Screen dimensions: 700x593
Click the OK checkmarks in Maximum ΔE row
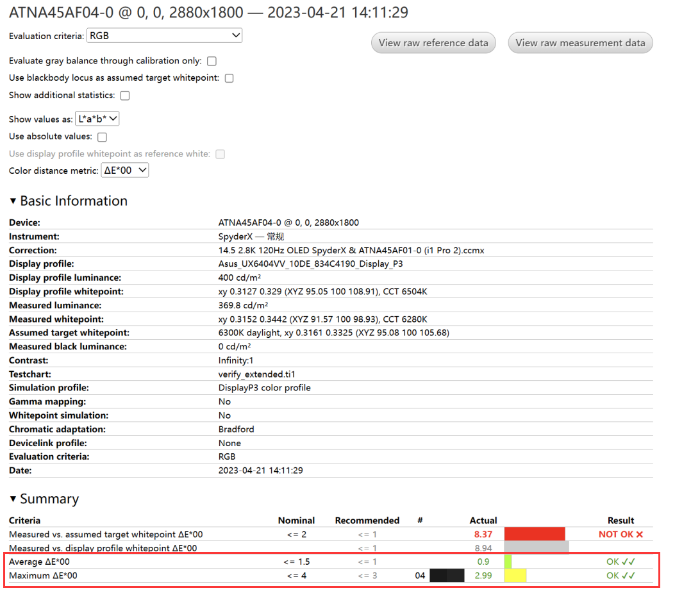click(x=628, y=576)
